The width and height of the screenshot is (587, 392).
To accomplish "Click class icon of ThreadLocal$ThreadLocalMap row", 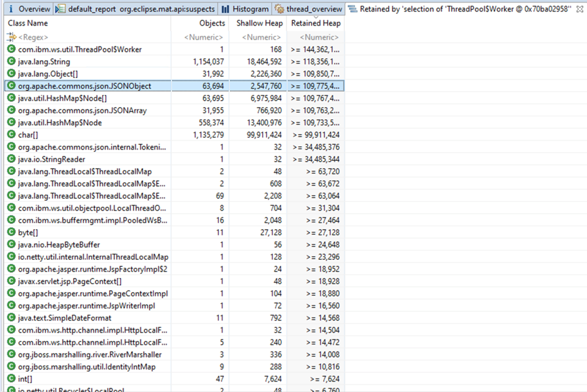I will coord(11,171).
